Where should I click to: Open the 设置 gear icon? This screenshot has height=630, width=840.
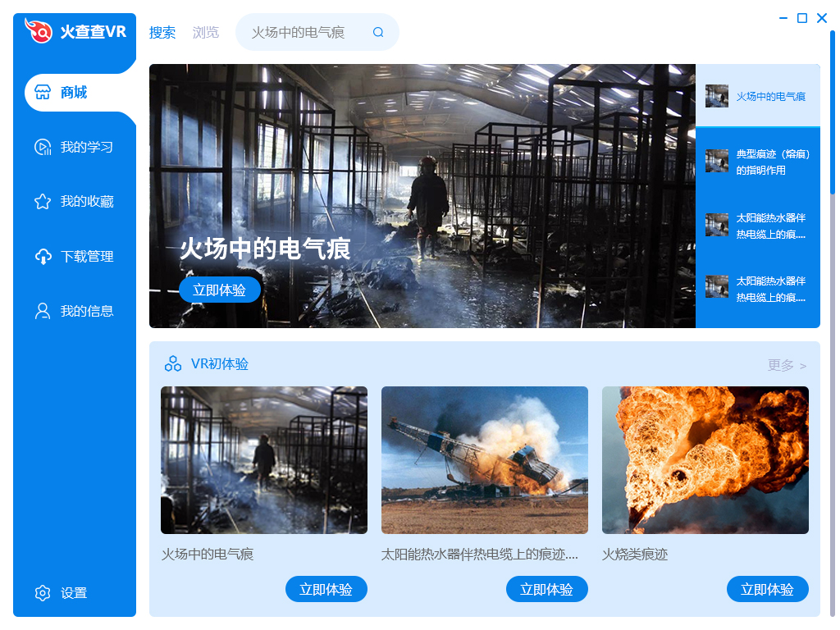coord(43,593)
